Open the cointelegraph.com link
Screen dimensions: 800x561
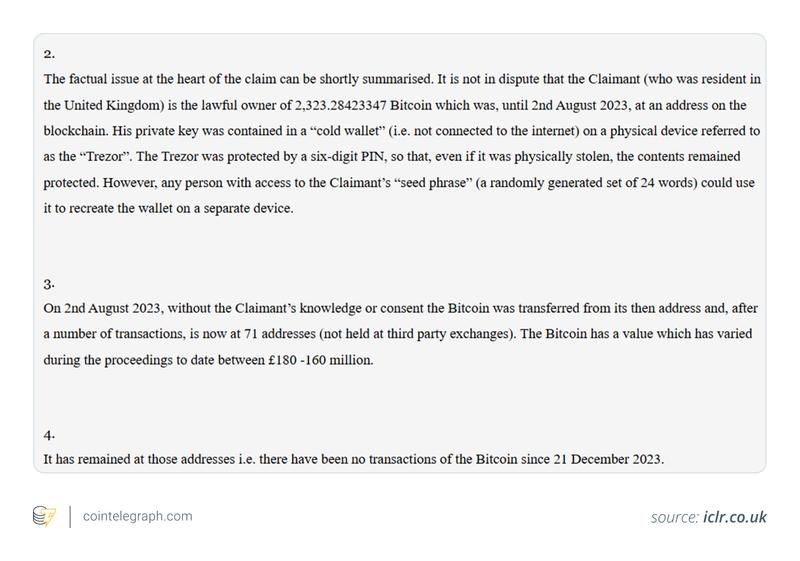pos(137,516)
